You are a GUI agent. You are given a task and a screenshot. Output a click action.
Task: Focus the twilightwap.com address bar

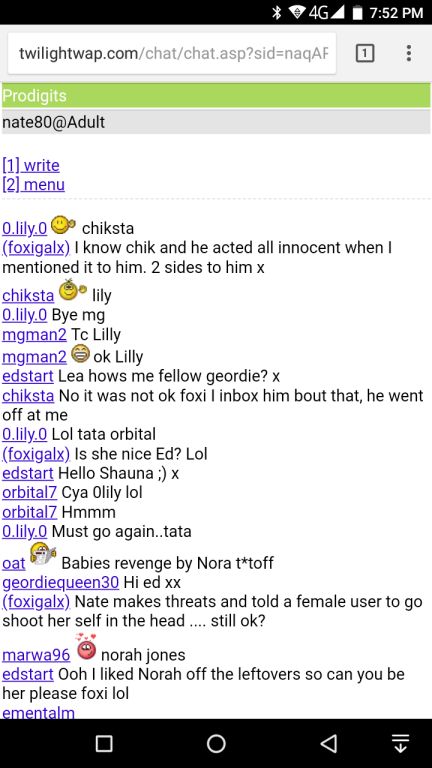click(x=172, y=53)
